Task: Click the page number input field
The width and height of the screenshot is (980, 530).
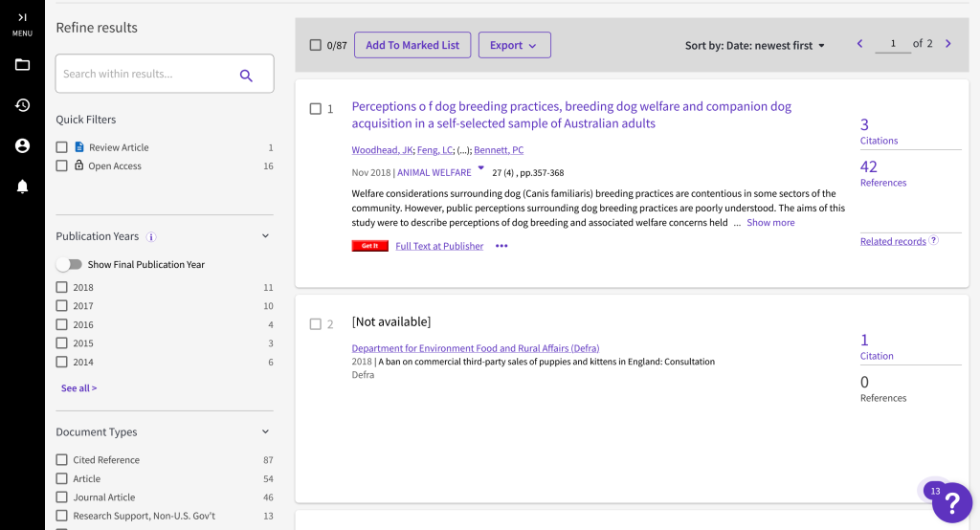Action: point(893,44)
